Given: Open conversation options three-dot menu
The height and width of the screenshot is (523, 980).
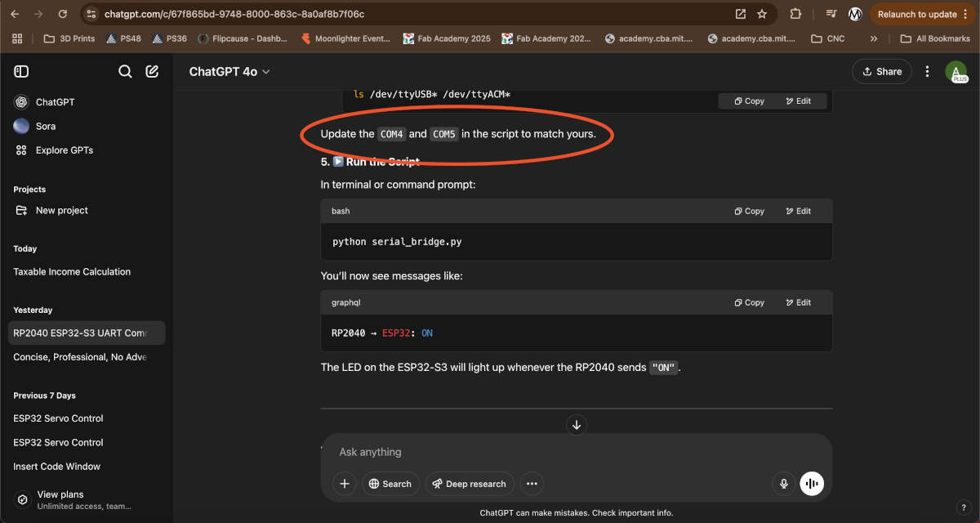Looking at the screenshot, I should [x=927, y=71].
